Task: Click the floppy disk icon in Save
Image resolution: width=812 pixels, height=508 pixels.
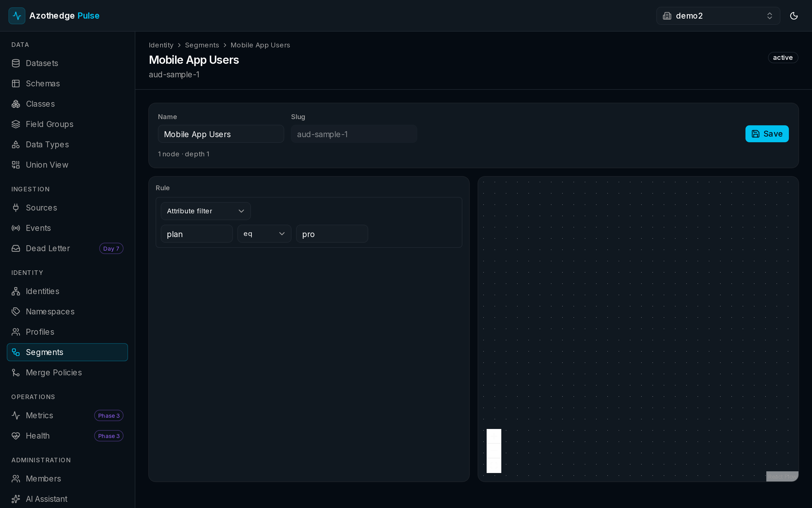Action: pyautogui.click(x=756, y=134)
